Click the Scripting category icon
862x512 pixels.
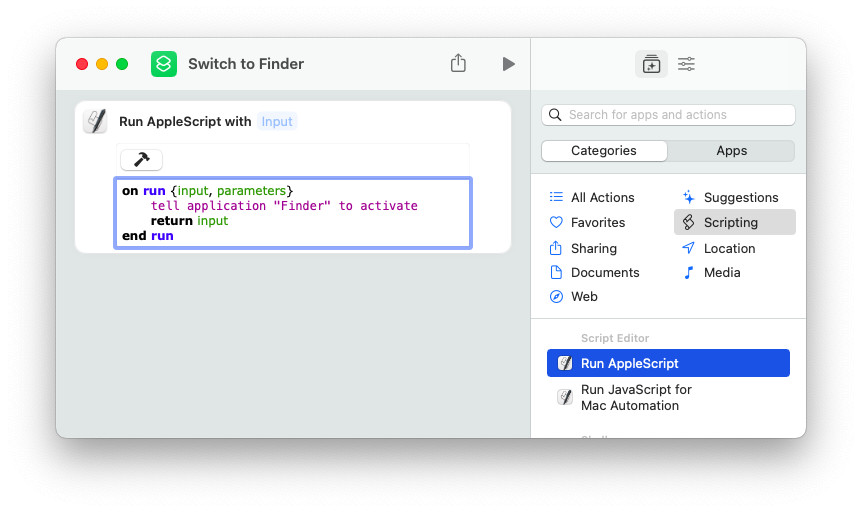point(688,222)
